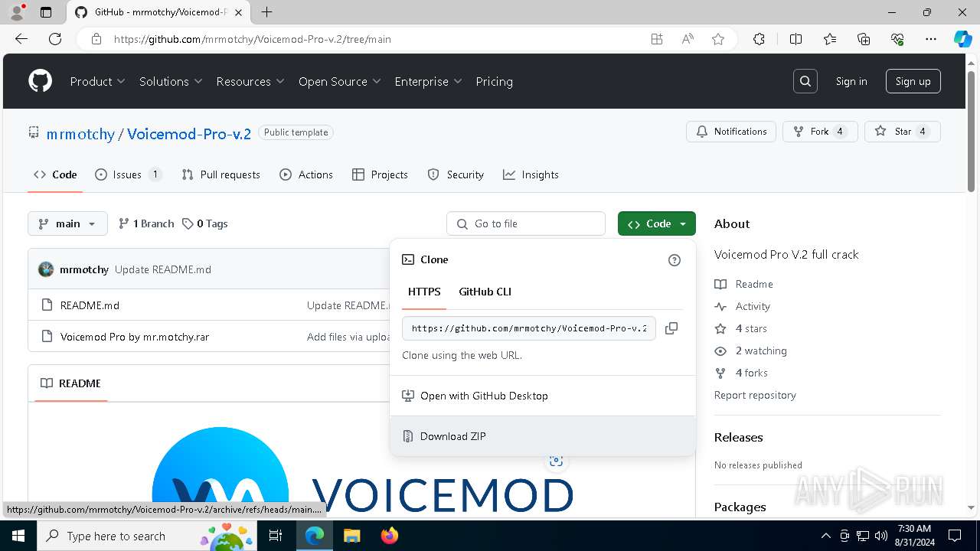
Task: Click the browser refresh icon
Action: (x=55, y=39)
